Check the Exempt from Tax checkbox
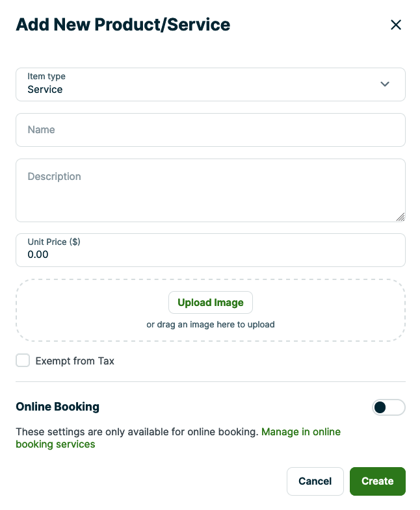This screenshot has width=420, height=510. [23, 361]
